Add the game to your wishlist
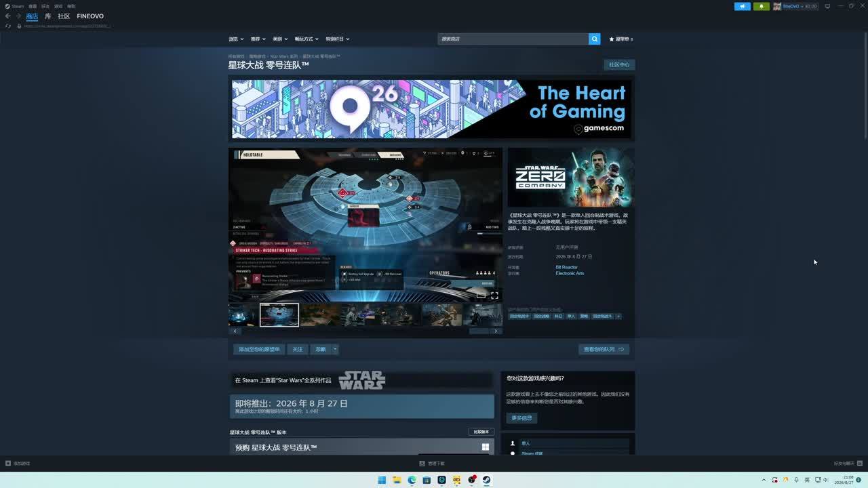 pyautogui.click(x=259, y=350)
